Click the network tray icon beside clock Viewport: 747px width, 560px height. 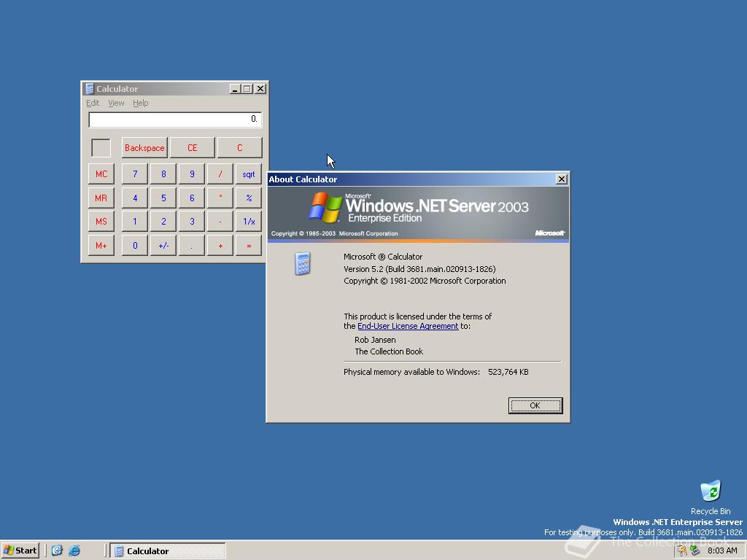click(x=695, y=551)
